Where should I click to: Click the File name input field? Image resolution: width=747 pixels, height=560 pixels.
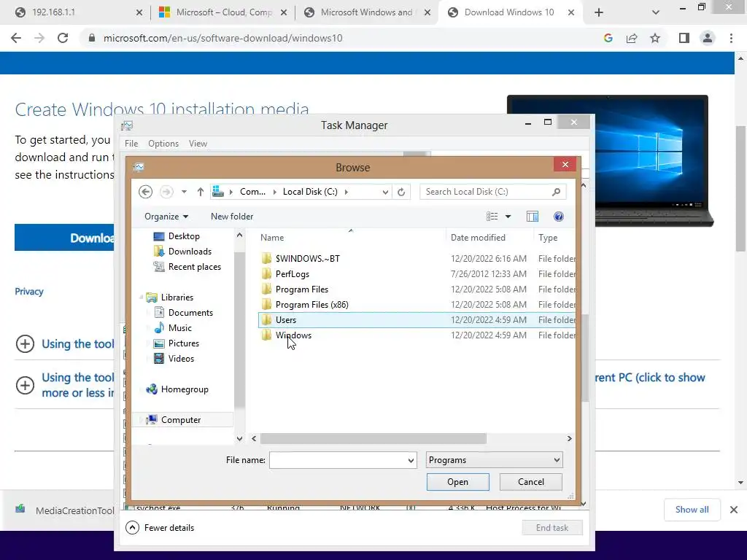click(338, 461)
